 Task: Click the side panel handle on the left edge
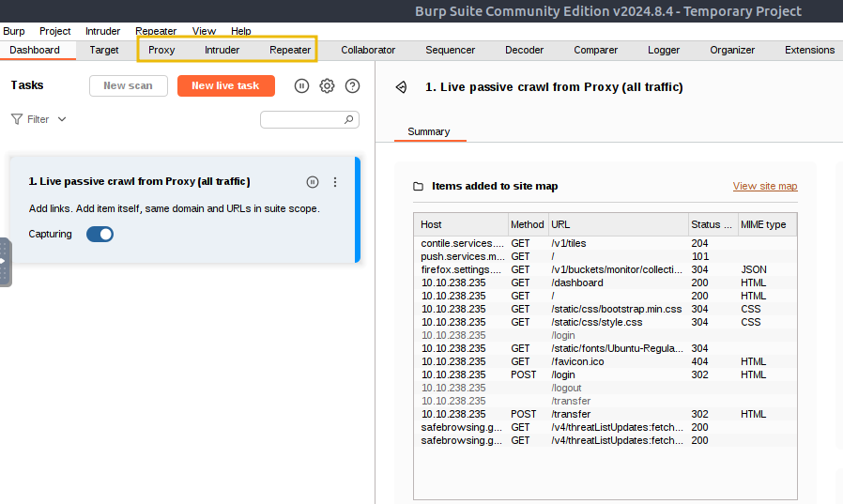pos(5,262)
